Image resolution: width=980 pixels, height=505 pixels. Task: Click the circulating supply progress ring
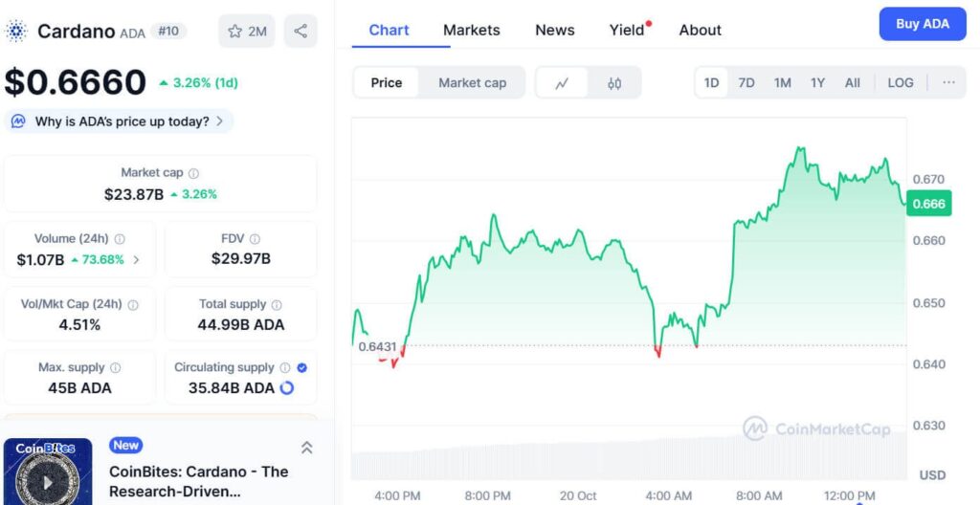point(286,388)
